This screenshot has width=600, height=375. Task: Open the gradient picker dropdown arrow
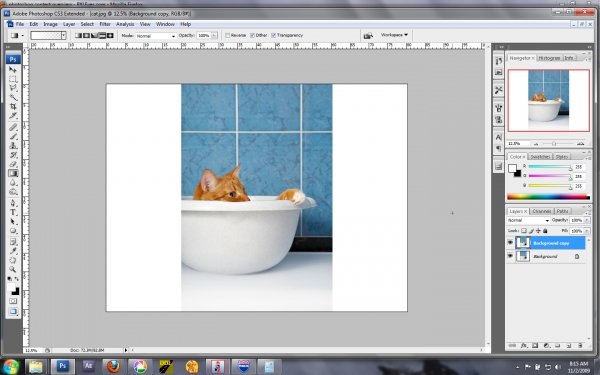tap(64, 36)
